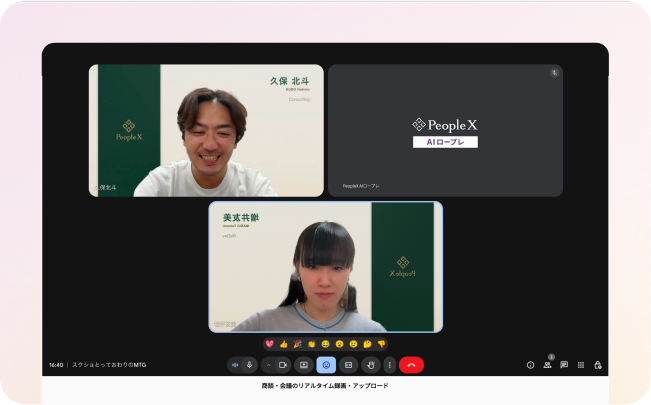Open the three-dot more options menu
The height and width of the screenshot is (405, 651).
click(389, 365)
